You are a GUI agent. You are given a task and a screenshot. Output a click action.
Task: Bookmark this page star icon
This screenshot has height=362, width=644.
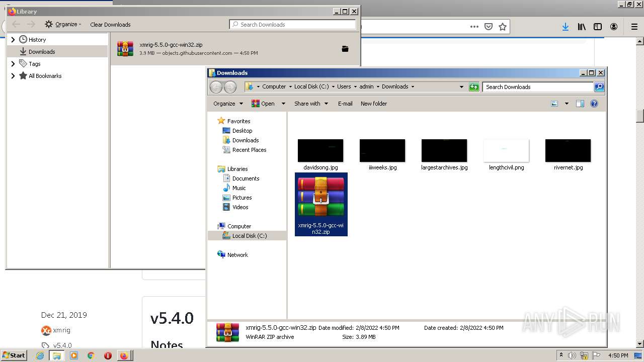pyautogui.click(x=502, y=27)
